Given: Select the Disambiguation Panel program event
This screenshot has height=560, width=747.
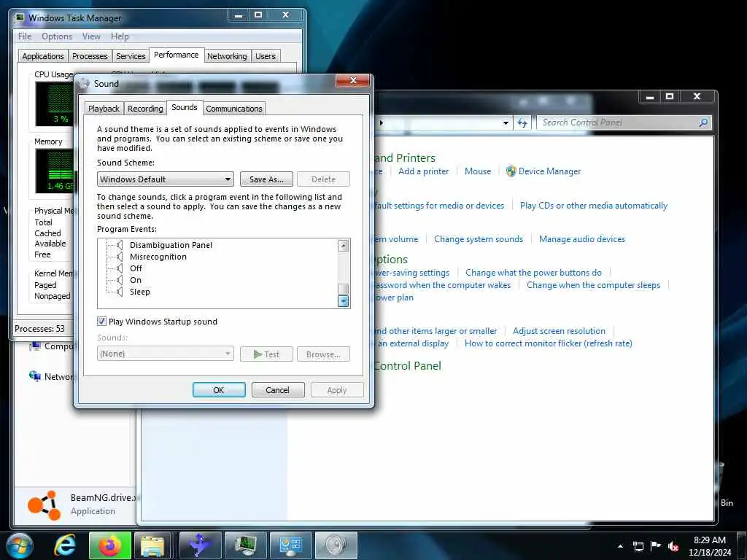Looking at the screenshot, I should (x=171, y=245).
